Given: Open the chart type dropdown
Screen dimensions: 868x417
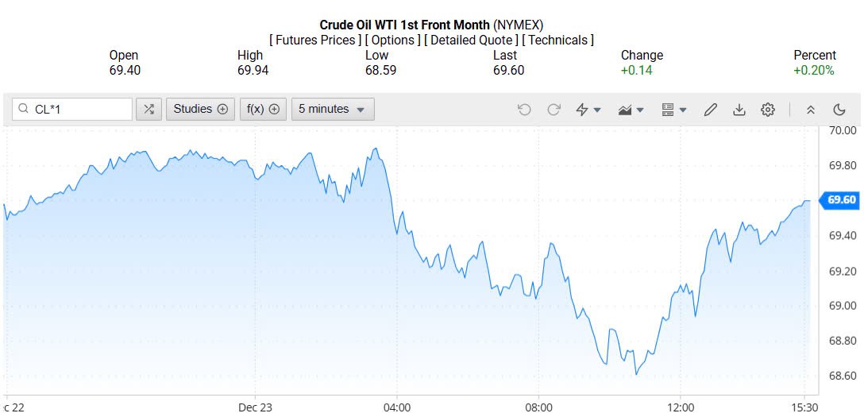Looking at the screenshot, I should point(631,110).
